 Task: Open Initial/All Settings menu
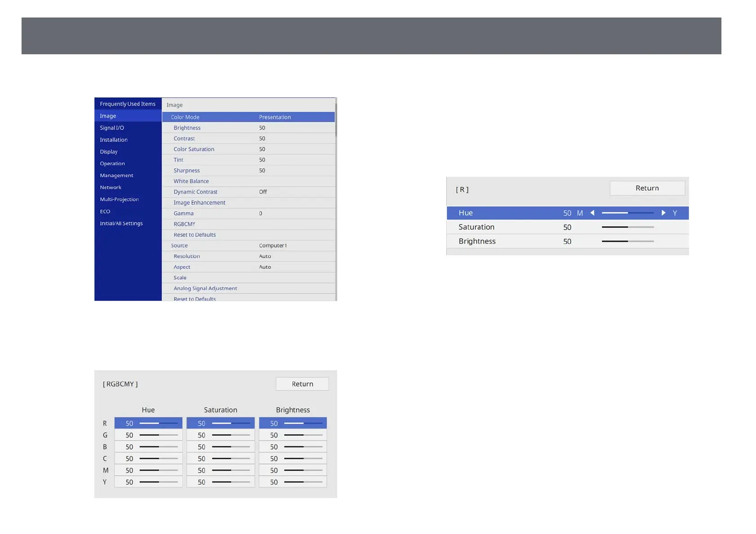point(128,223)
